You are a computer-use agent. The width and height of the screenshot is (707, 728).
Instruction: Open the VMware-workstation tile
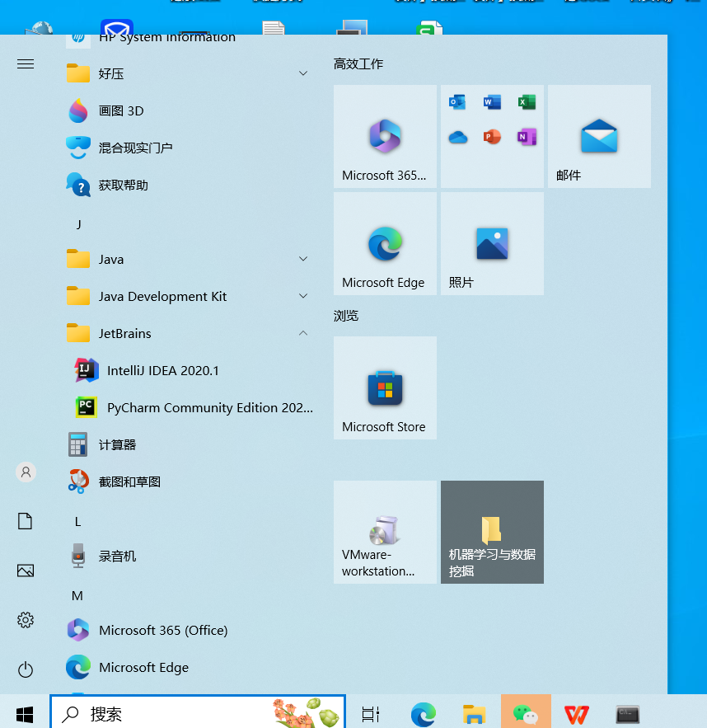pyautogui.click(x=385, y=532)
